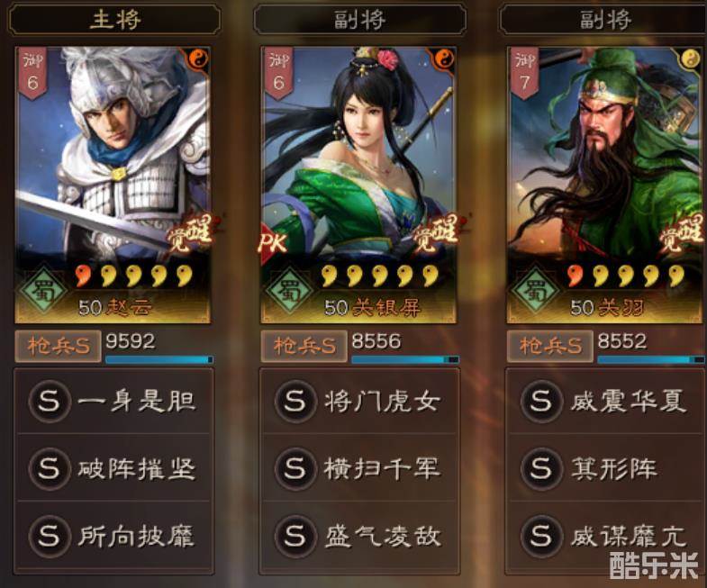The height and width of the screenshot is (588, 707).
Task: Click the yin-yang icon on 关银屏's card
Action: [x=443, y=59]
